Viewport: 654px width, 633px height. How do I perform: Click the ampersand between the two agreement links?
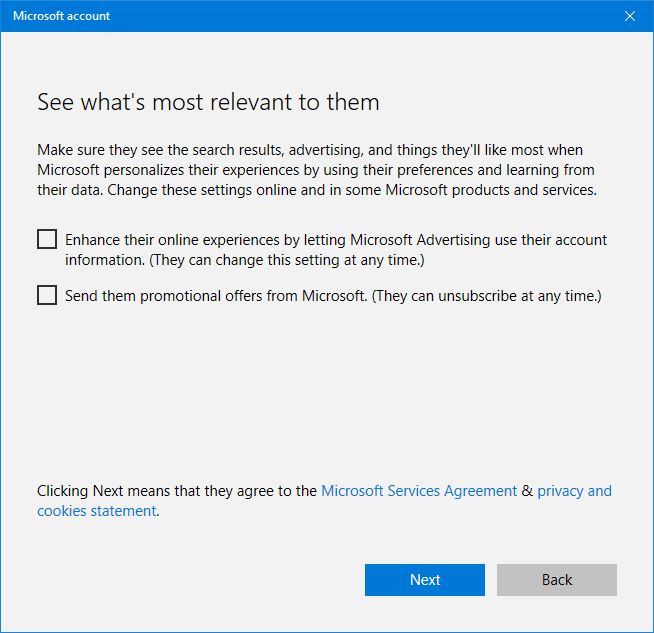click(527, 491)
